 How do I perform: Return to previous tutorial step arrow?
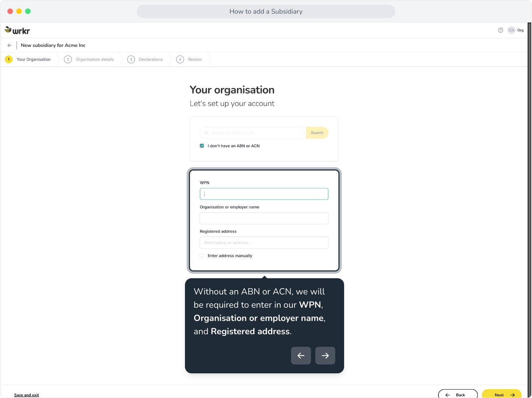[301, 356]
